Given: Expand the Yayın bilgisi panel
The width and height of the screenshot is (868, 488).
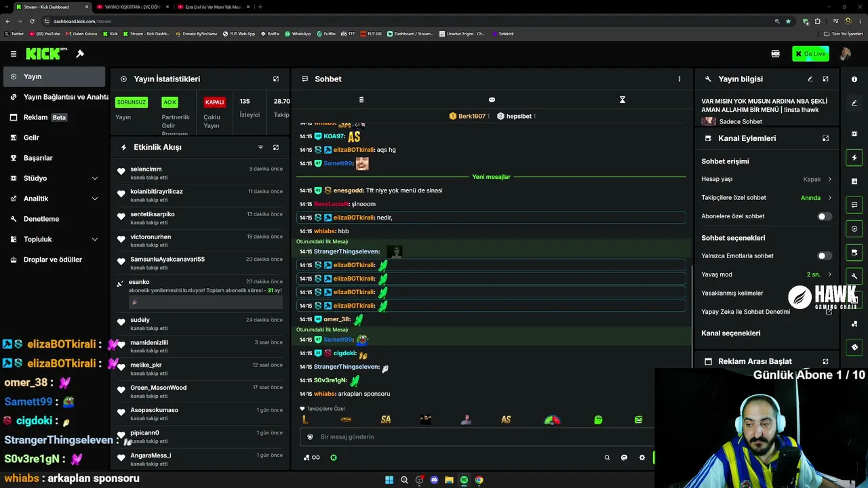Looking at the screenshot, I should click(825, 79).
